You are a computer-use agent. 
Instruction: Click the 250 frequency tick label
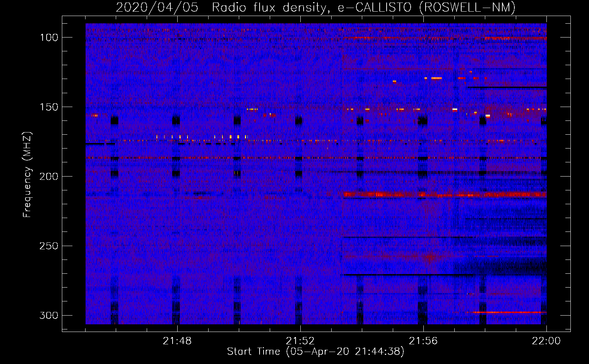pos(49,246)
